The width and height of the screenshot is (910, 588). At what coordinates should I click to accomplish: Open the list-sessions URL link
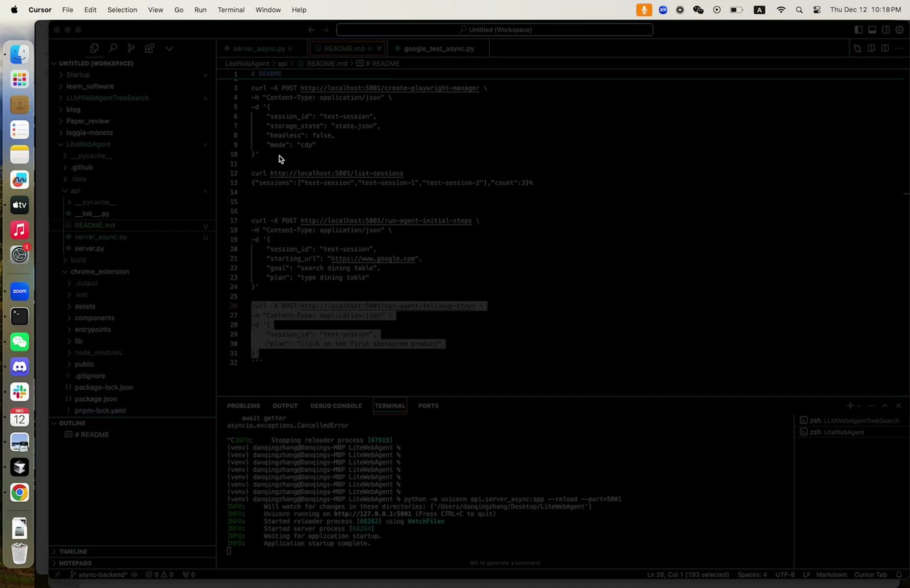(x=336, y=173)
